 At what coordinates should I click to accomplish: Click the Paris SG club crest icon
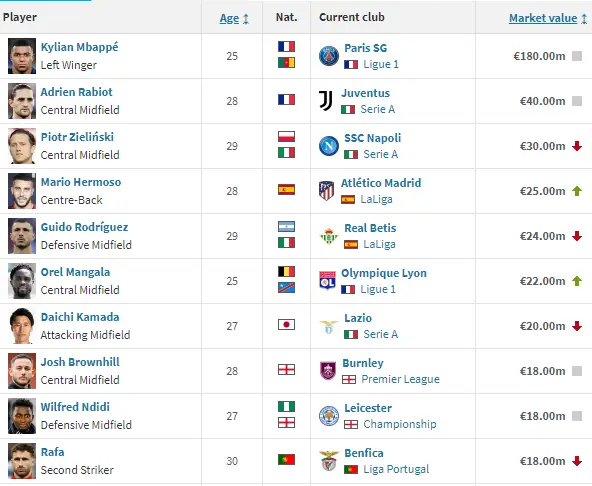pyautogui.click(x=328, y=56)
